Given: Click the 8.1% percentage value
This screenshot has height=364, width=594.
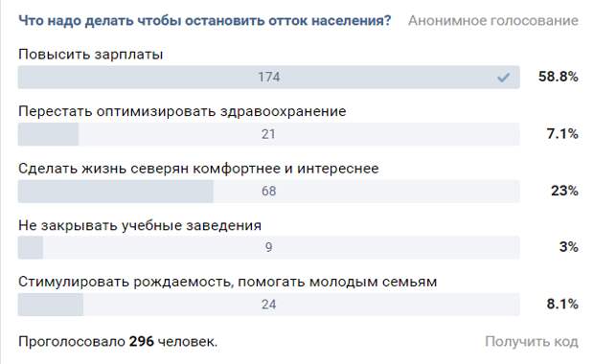Looking at the screenshot, I should [x=562, y=304].
